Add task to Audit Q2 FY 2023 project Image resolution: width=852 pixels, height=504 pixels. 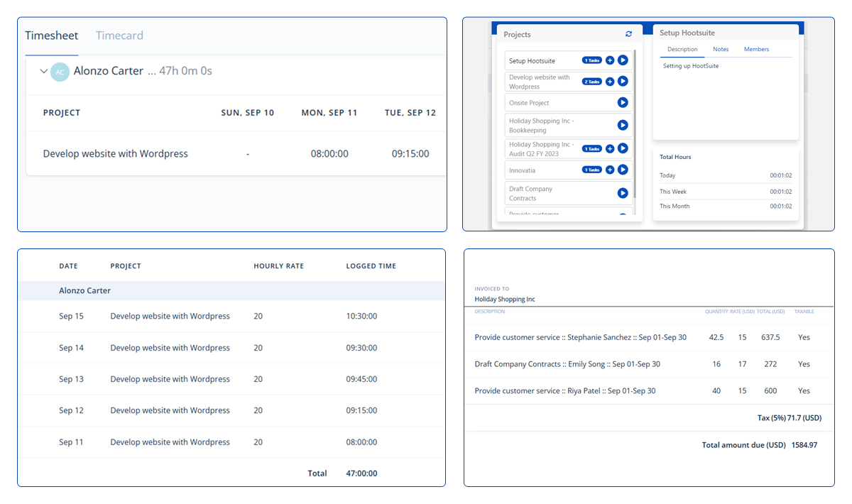pos(610,148)
